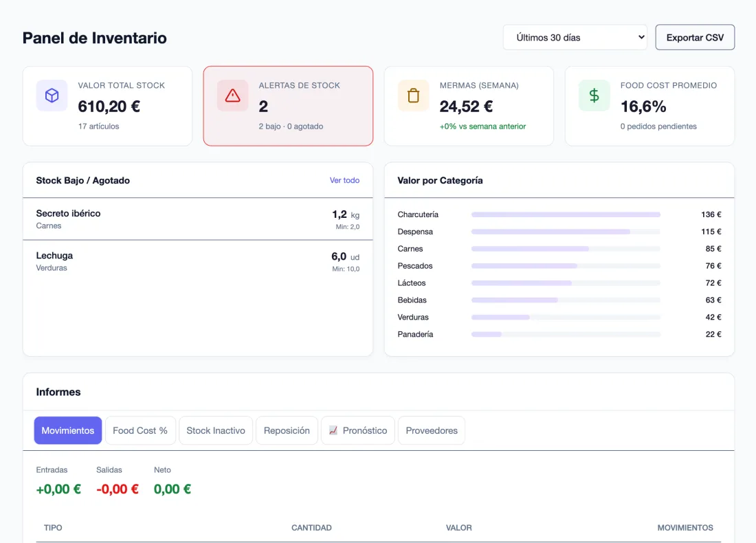Click the -0,00 € Salidas total
This screenshot has width=756, height=543.
(117, 489)
